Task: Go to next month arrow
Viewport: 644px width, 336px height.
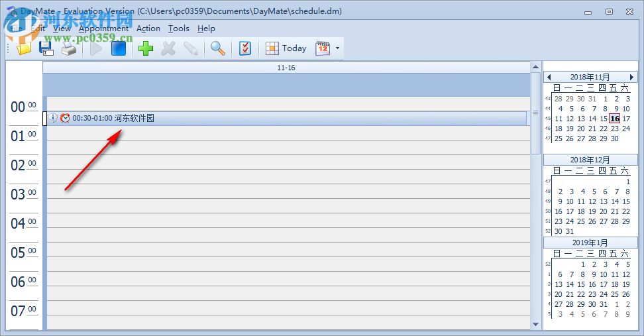Action: 631,77
